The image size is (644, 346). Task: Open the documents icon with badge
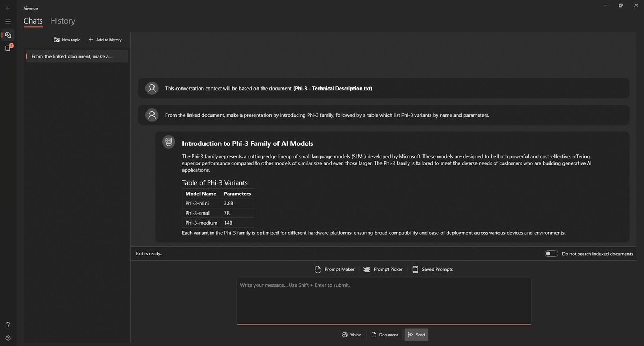point(8,48)
